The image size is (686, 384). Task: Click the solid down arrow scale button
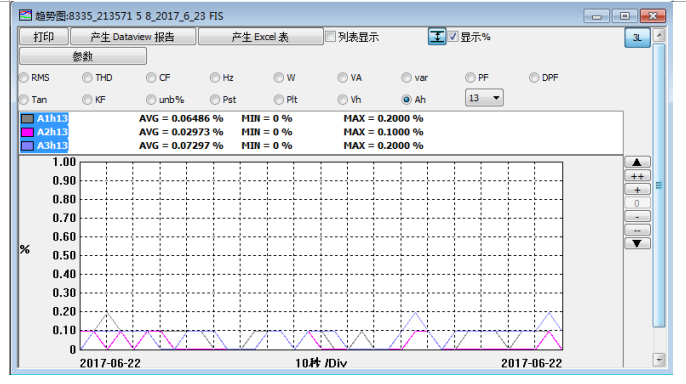[x=637, y=244]
